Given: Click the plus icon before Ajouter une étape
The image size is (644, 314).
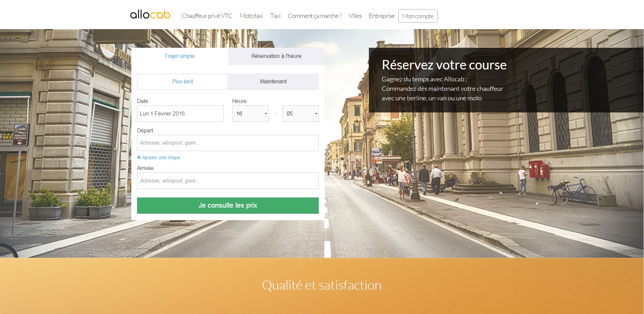Looking at the screenshot, I should 139,158.
